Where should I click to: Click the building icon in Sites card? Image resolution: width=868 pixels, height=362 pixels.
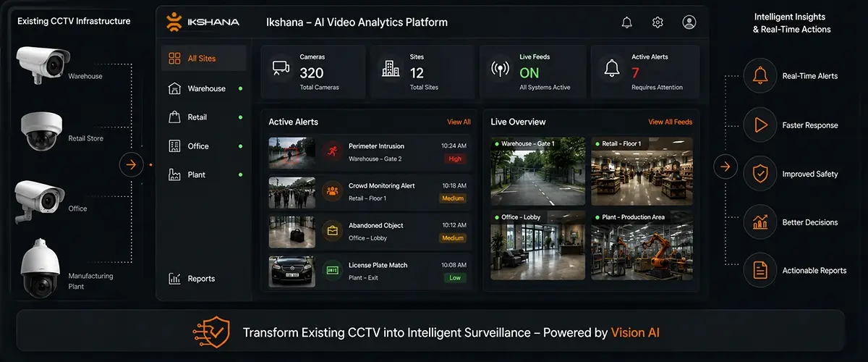[391, 68]
